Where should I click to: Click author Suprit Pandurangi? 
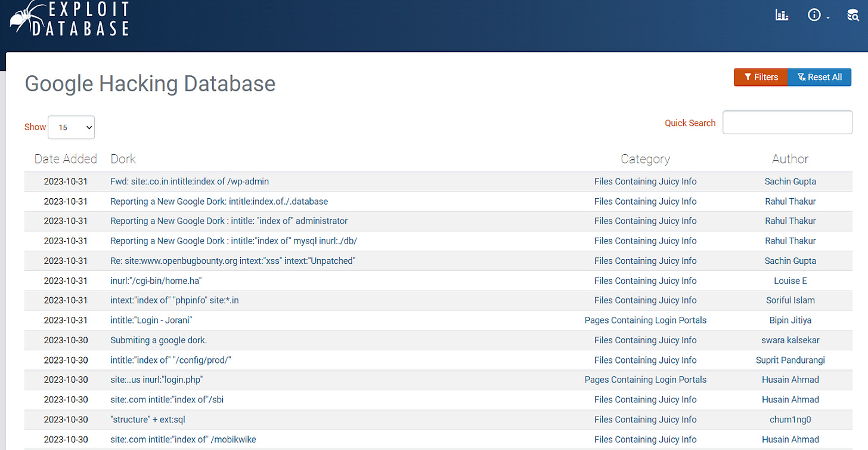790,360
